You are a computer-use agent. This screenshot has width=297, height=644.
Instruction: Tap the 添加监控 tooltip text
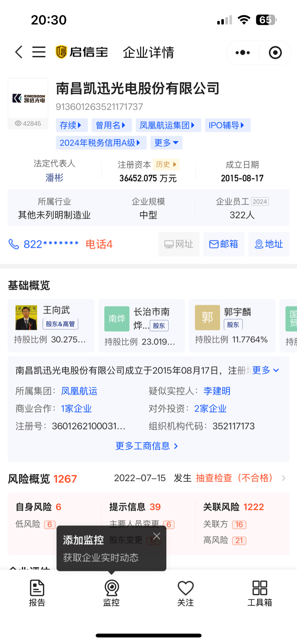[x=84, y=540]
